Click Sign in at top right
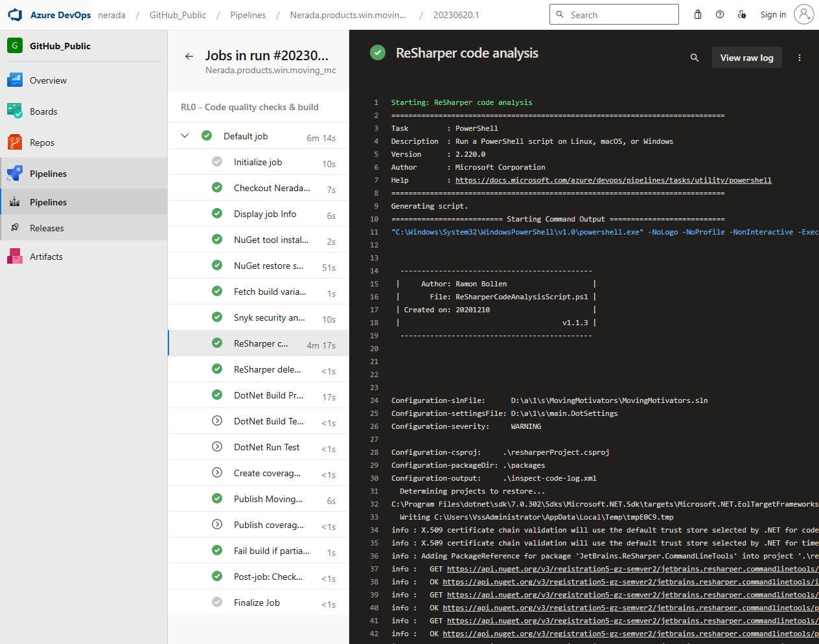The height and width of the screenshot is (644, 819). tap(773, 15)
